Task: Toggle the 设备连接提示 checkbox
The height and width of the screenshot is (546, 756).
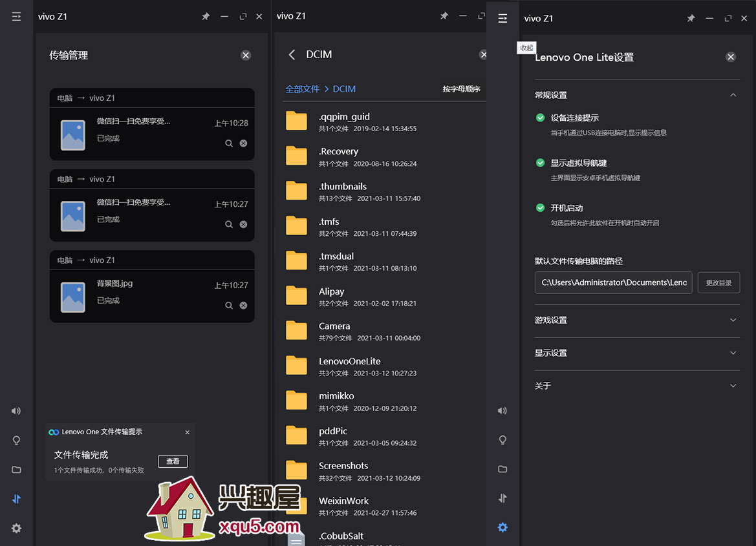Action: [541, 118]
